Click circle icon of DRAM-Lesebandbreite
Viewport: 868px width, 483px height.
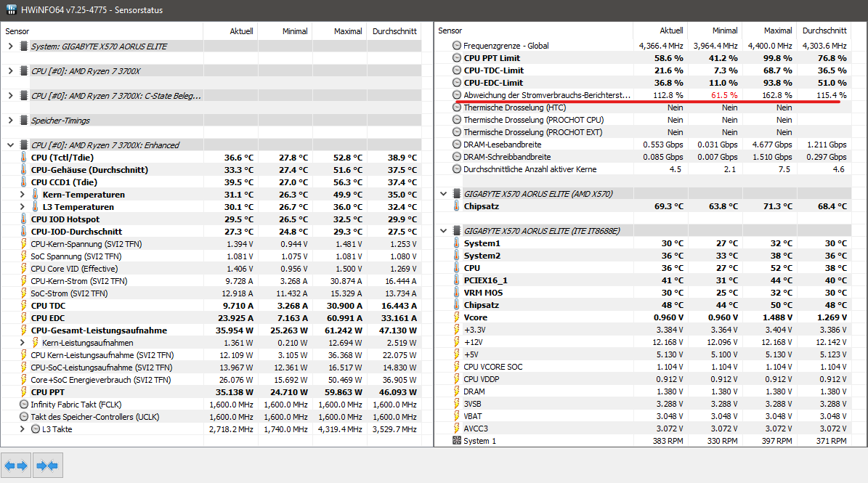click(x=457, y=145)
